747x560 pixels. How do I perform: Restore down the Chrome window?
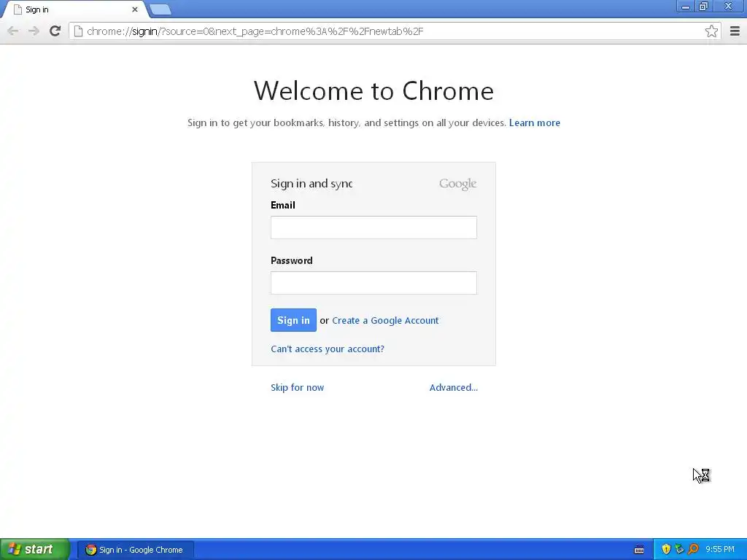pyautogui.click(x=704, y=7)
